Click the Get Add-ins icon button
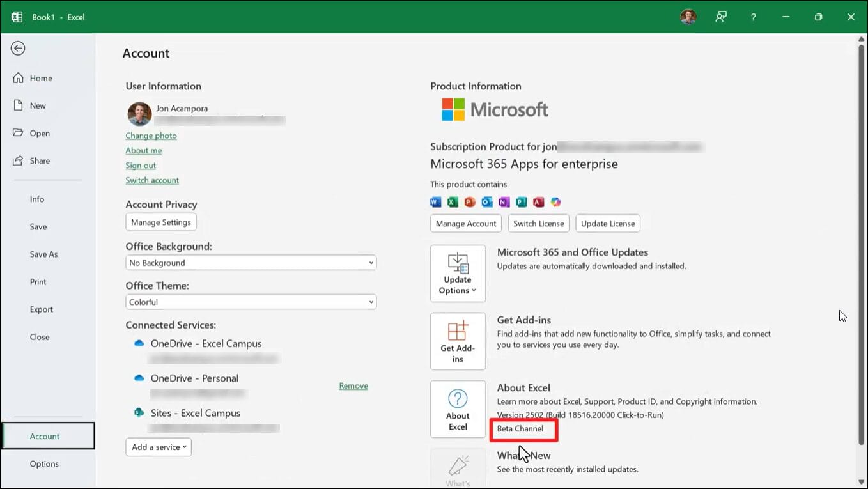The image size is (868, 489). (458, 341)
